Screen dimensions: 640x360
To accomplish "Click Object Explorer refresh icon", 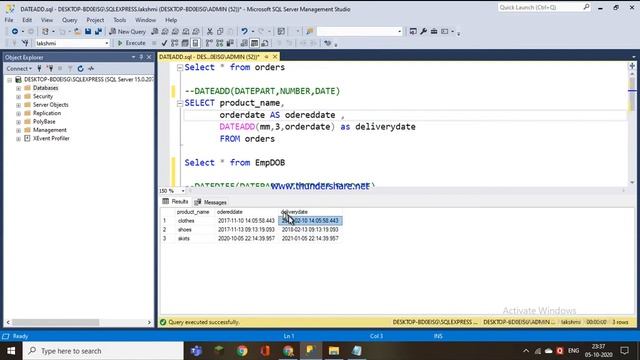I will [80, 69].
